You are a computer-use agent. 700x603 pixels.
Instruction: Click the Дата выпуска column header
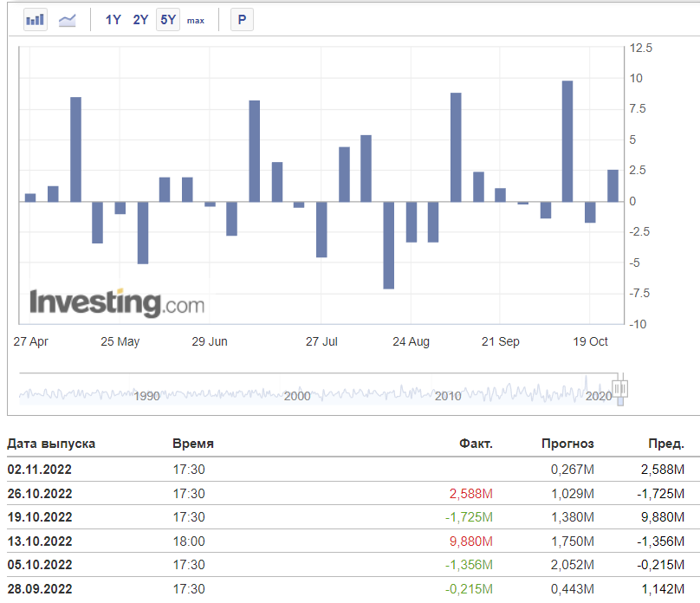51,444
